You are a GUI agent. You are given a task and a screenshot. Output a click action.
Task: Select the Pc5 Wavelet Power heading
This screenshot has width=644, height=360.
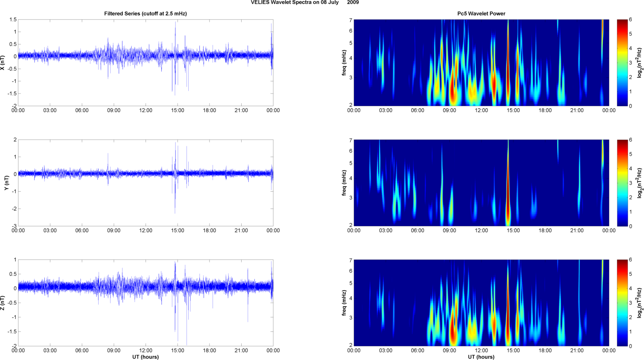pos(481,14)
